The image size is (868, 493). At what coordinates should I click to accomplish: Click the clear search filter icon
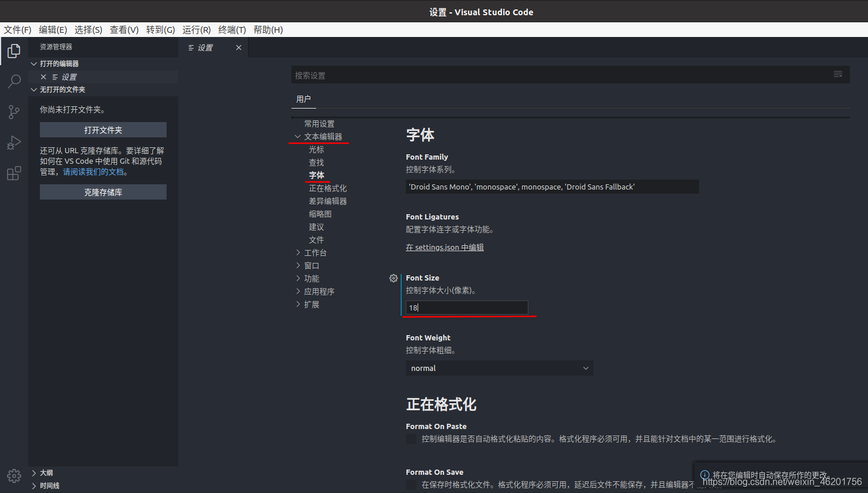(838, 75)
